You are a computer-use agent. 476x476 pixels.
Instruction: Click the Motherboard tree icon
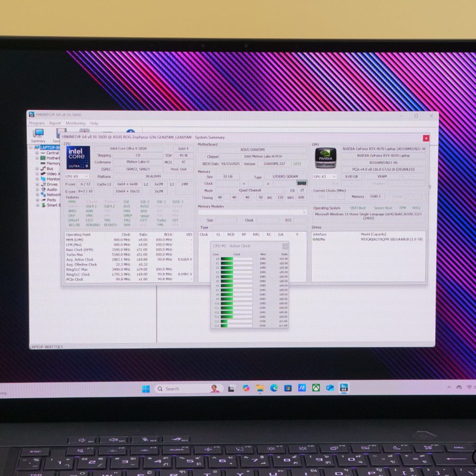pos(43,158)
